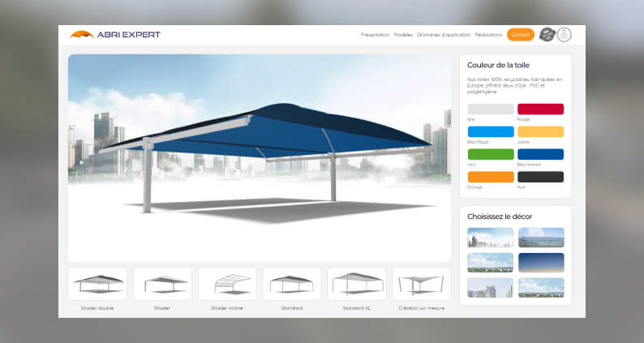Choose the bottom-right green field décor
This screenshot has height=343, width=644.
[541, 288]
